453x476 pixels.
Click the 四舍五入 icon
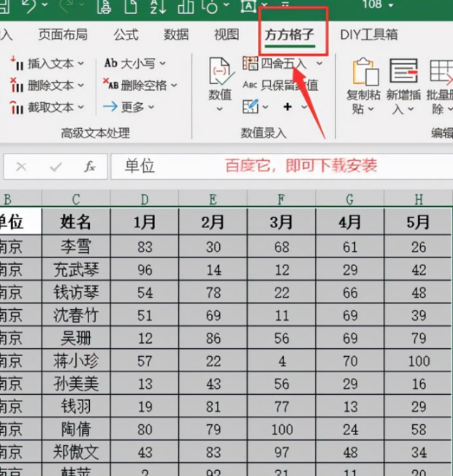[x=251, y=63]
